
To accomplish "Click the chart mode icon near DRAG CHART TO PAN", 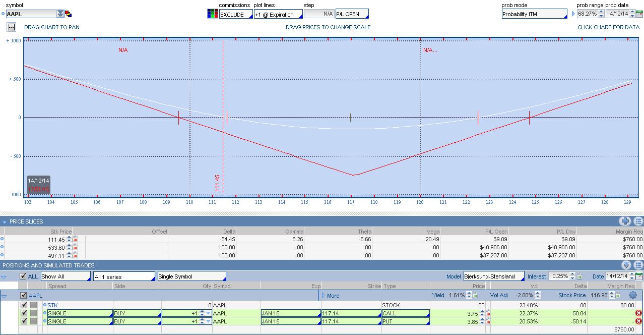I will click(11, 27).
